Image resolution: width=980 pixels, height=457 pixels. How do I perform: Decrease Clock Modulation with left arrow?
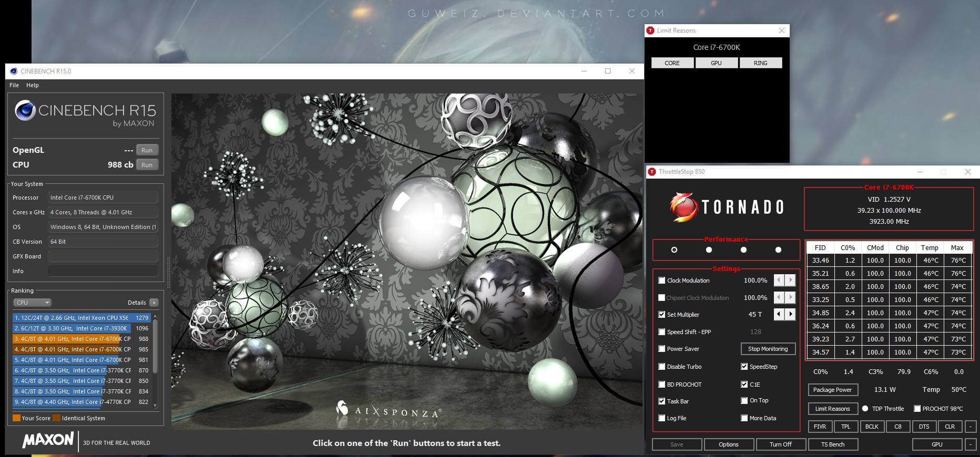coord(779,281)
